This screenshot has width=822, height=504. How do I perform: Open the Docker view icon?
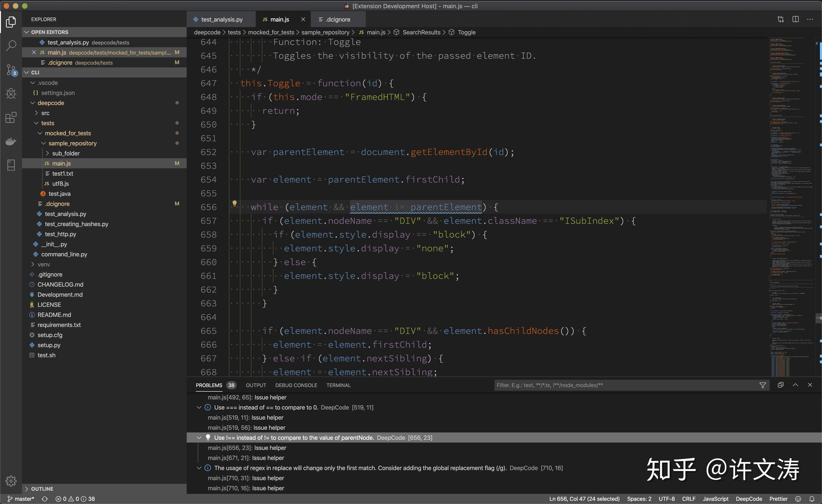click(x=11, y=141)
